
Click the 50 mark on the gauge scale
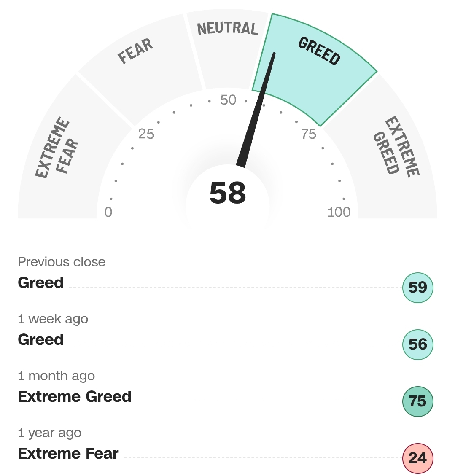point(228,100)
